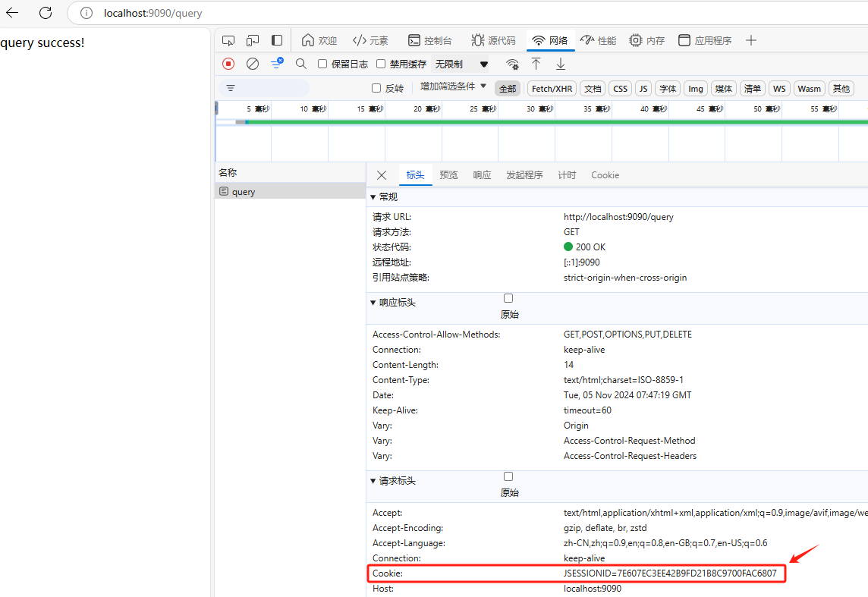Screen dimensions: 868x597
Task: Open the 发起程序 initiator detail tab
Action: coord(524,175)
